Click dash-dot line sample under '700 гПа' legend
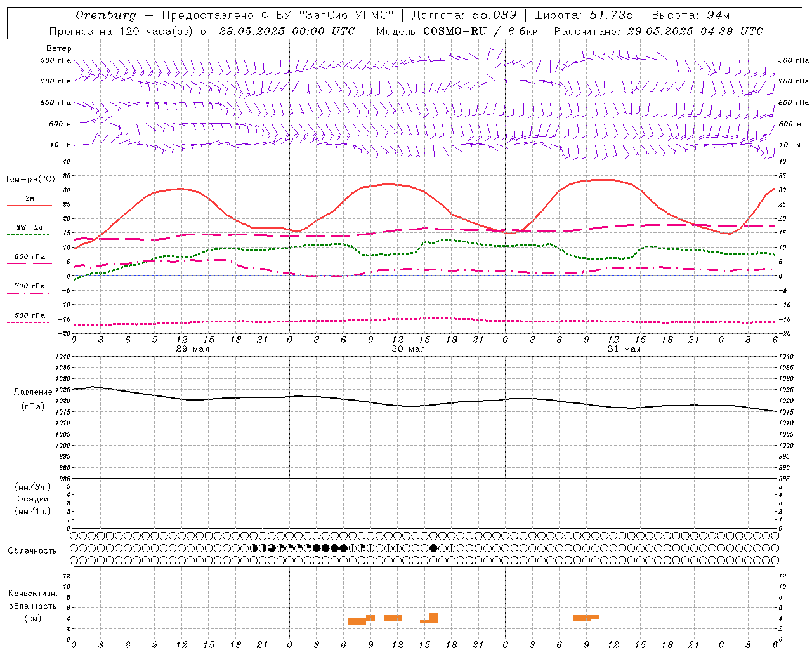The image size is (812, 650). point(28,293)
